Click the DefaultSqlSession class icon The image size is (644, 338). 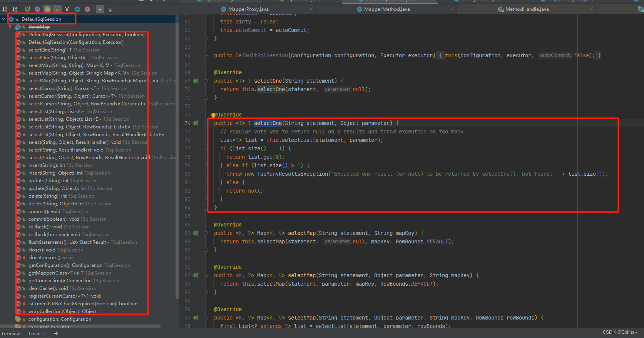(x=11, y=19)
